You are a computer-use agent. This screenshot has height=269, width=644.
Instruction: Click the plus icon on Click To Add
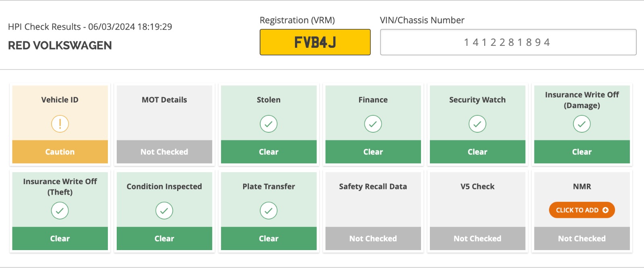605,210
